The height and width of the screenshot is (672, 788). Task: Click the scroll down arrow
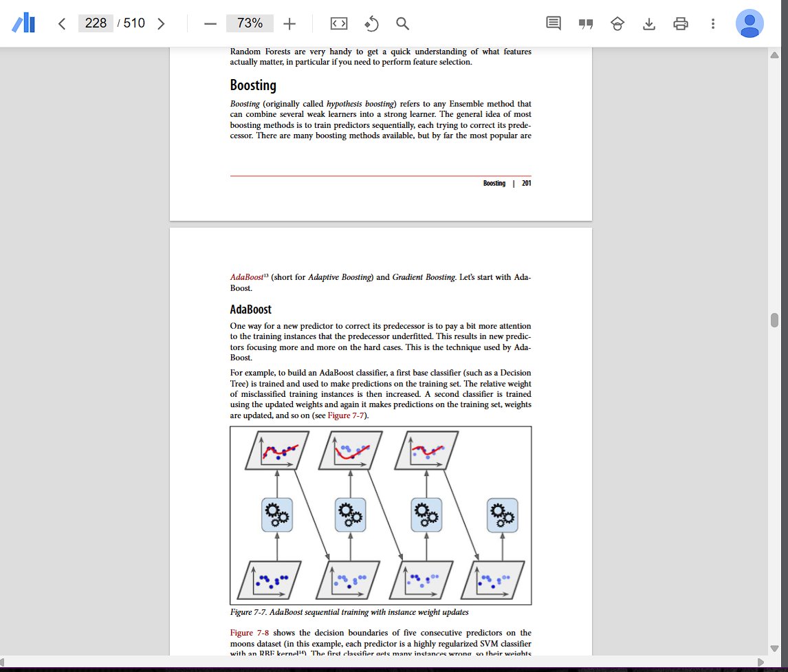[774, 649]
